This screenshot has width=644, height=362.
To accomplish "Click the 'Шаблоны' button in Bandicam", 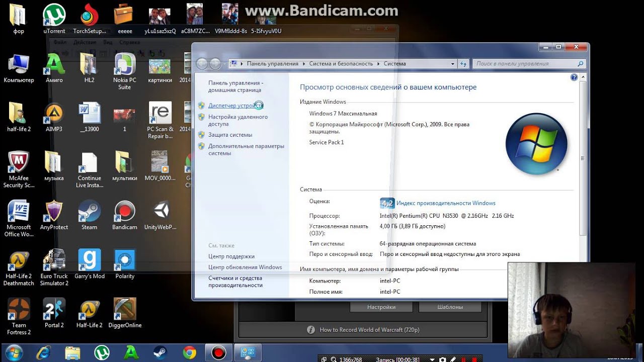I will pos(450,307).
